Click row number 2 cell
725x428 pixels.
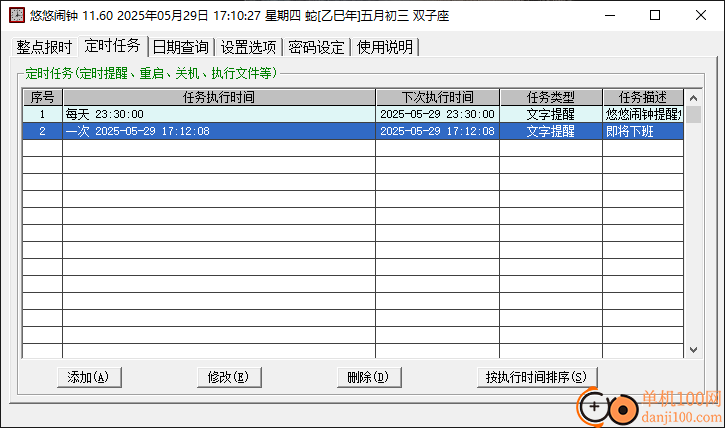point(43,131)
